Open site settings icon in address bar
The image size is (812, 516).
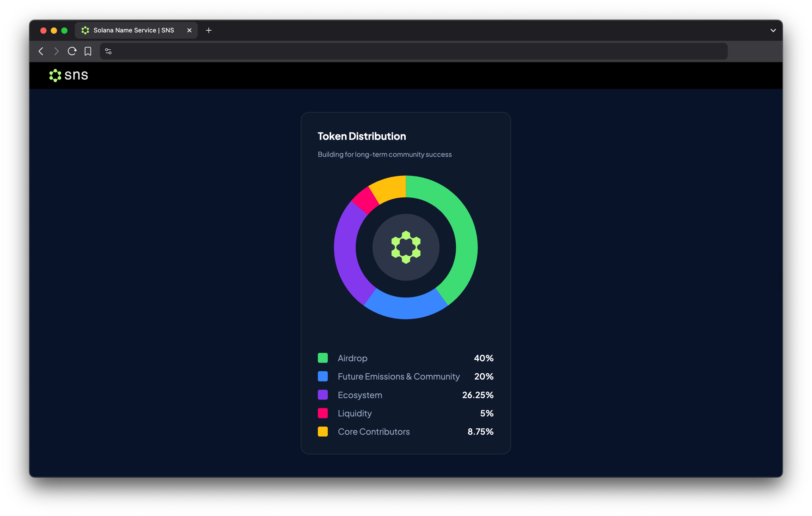[108, 51]
